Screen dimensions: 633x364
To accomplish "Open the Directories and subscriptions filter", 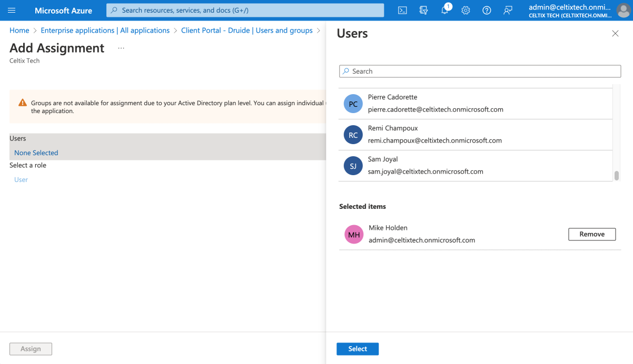I will click(x=423, y=11).
